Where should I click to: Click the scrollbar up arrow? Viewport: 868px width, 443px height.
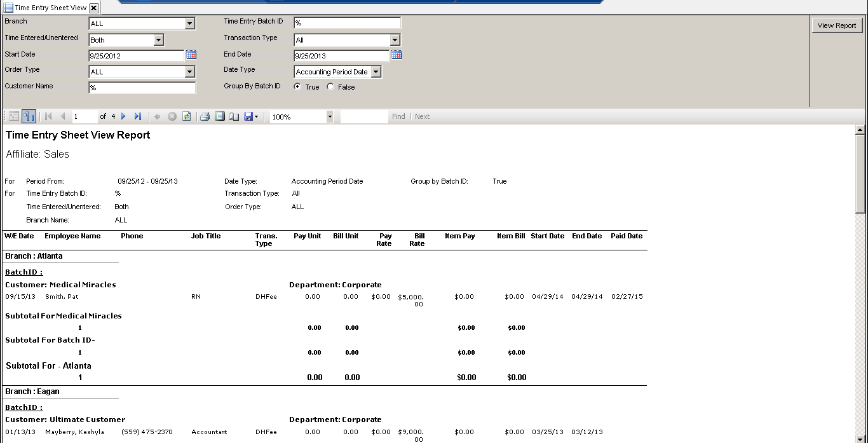pyautogui.click(x=861, y=130)
